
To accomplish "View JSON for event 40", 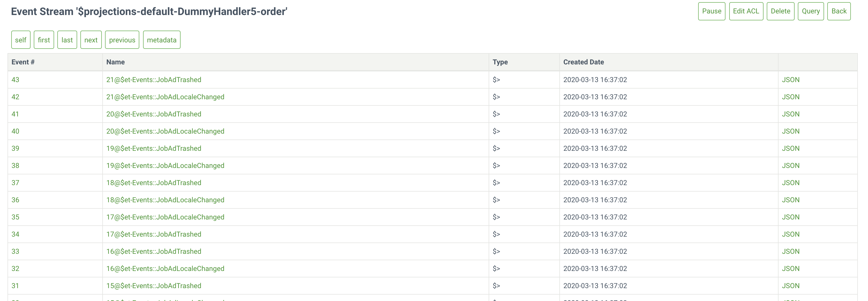I will 790,131.
